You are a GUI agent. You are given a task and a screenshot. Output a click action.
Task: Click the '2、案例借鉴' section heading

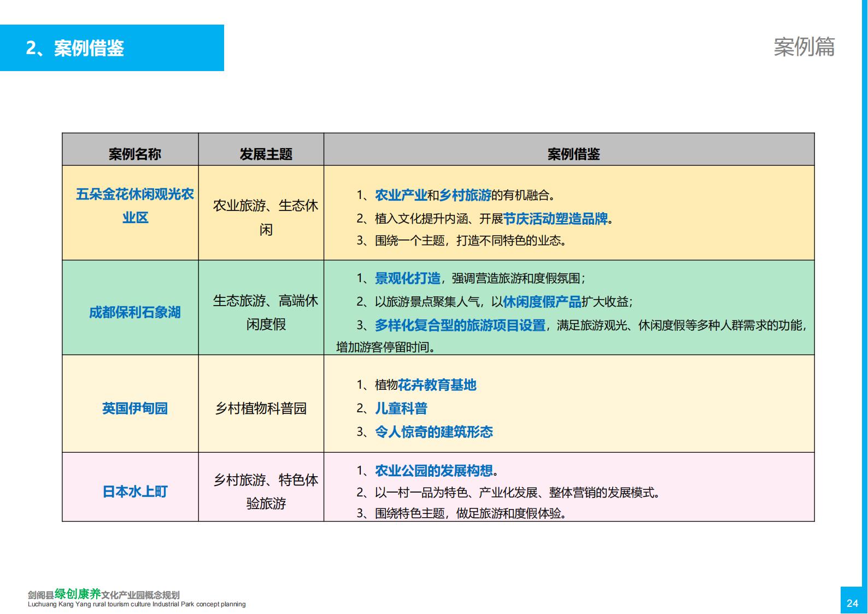tap(75, 48)
